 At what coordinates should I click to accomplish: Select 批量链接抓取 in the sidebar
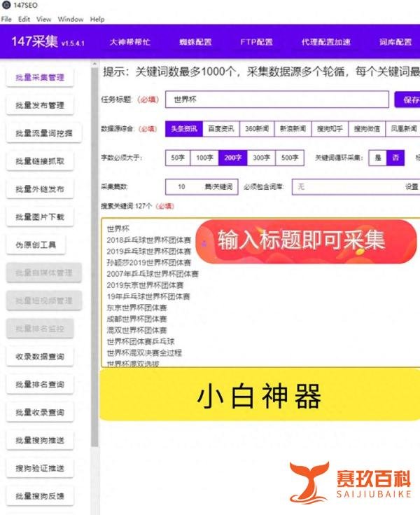(x=40, y=161)
